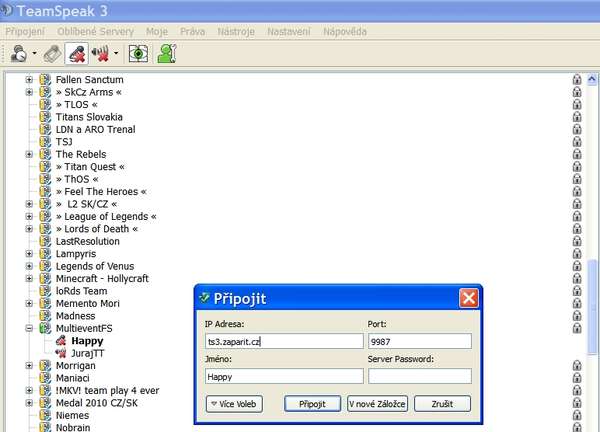This screenshot has width=600, height=432.
Task: Select the Minecraft - Hollycraft channel
Action: [x=102, y=279]
